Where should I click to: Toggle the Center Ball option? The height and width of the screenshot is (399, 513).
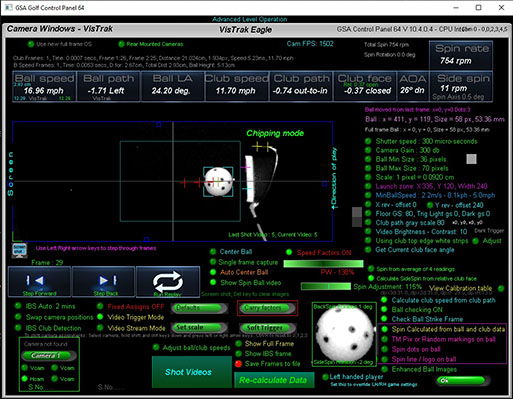(x=213, y=252)
